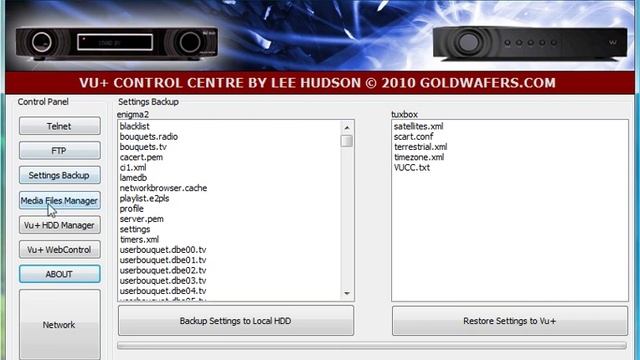Select settings file in enigma2 list
Image resolution: width=640 pixels, height=360 pixels.
135,229
